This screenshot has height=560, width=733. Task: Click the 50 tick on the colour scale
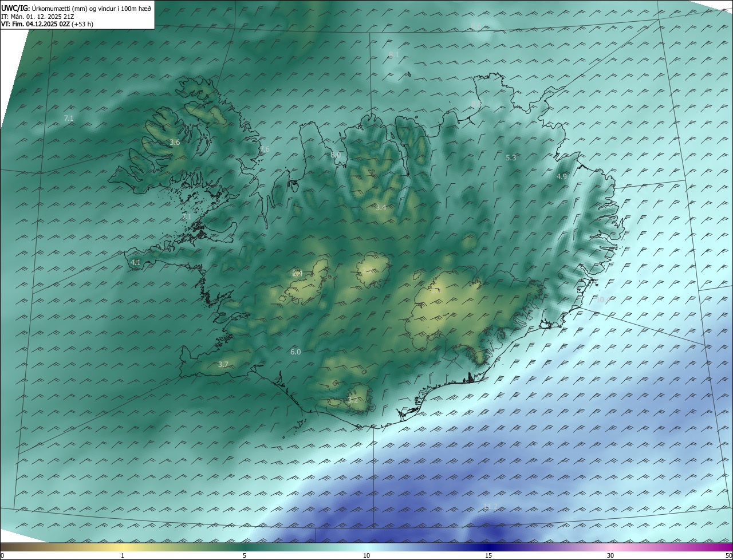pyautogui.click(x=728, y=555)
